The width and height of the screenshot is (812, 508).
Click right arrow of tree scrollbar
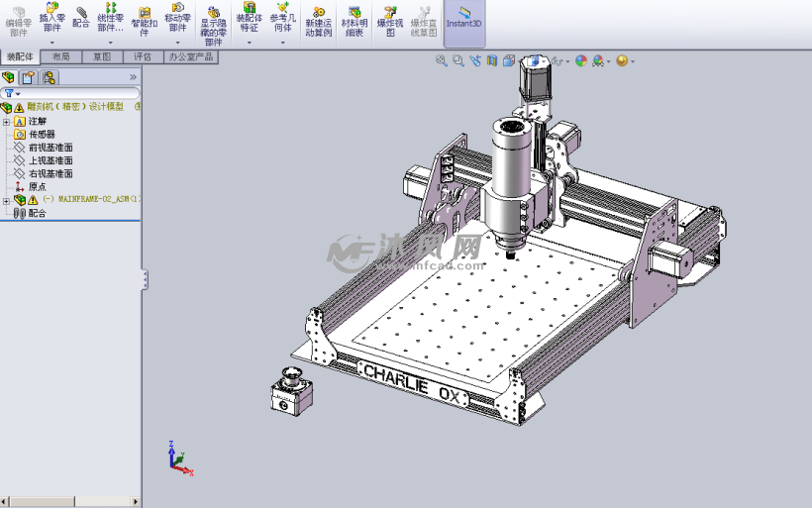(136, 501)
